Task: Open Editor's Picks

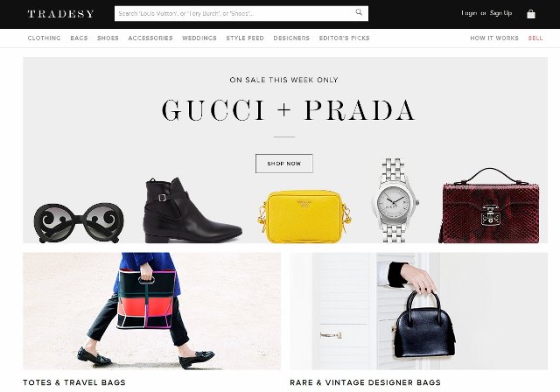Action: pyautogui.click(x=344, y=38)
